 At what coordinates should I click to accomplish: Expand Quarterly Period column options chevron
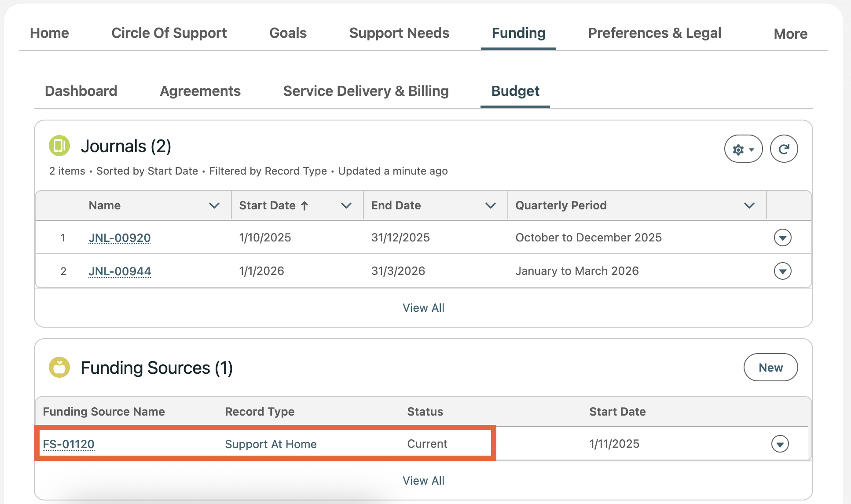pos(749,205)
